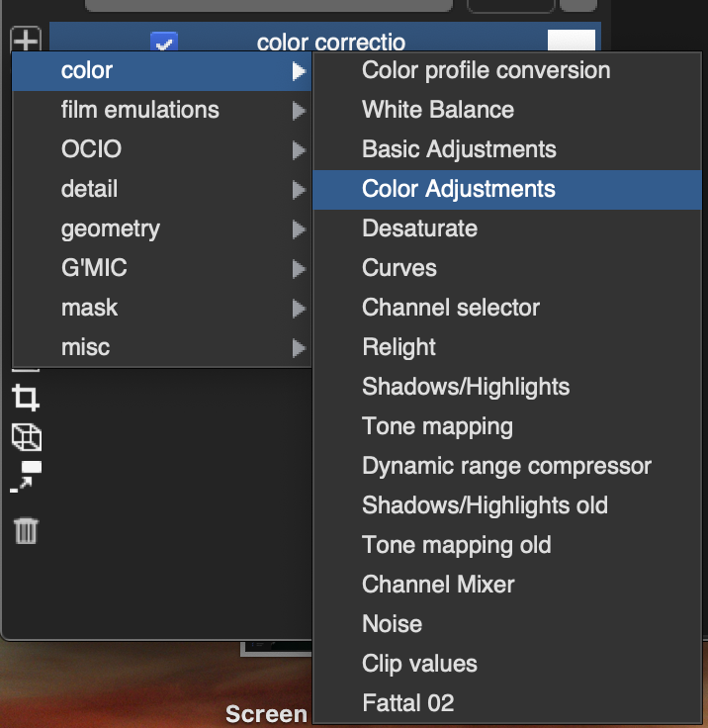Select the color correction layer name
708x728 pixels.
click(x=331, y=43)
